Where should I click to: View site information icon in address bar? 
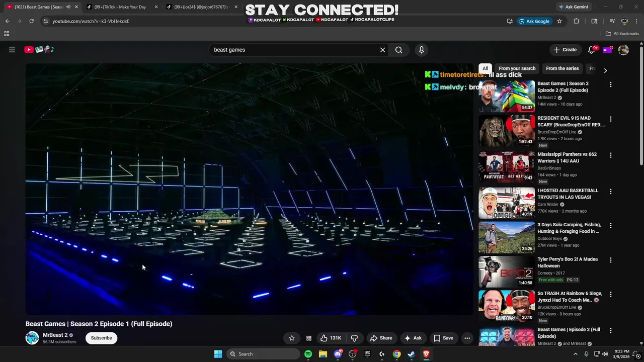click(46, 21)
